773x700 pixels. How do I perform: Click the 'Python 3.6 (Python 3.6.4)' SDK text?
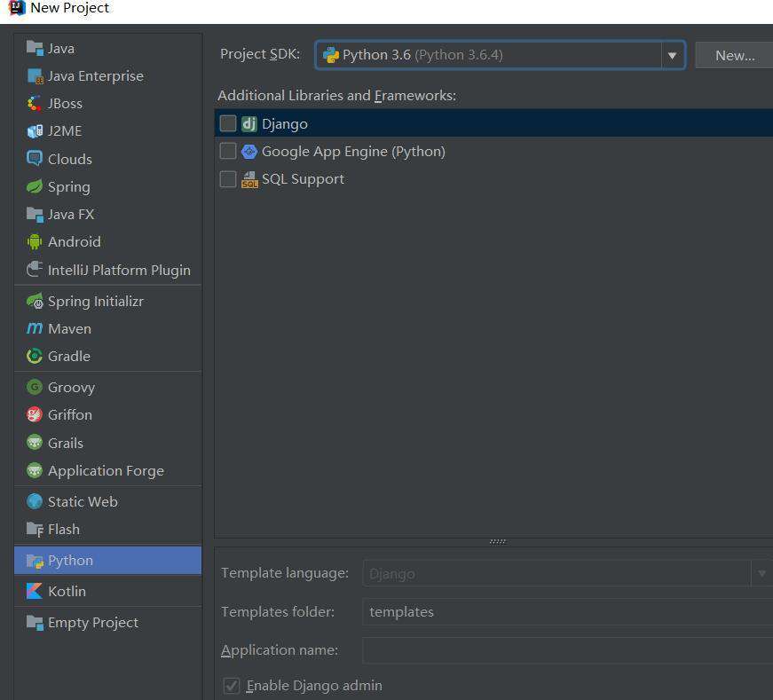pyautogui.click(x=422, y=55)
